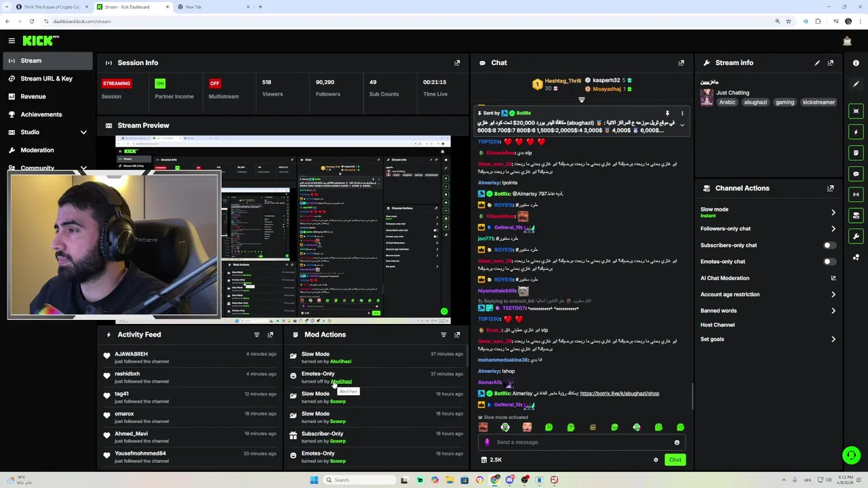Pop out the Session Info panel
868x488 pixels.
pyautogui.click(x=457, y=62)
